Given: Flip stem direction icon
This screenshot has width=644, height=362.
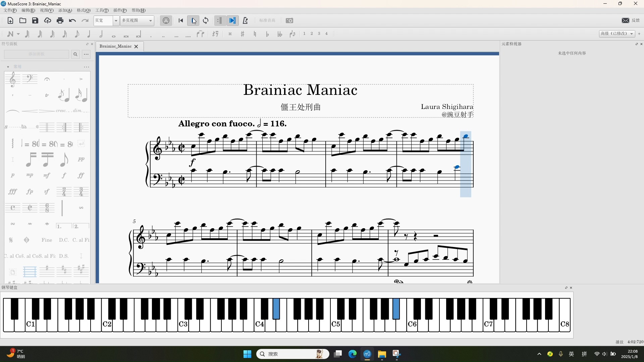Looking at the screenshot, I should 292,34.
